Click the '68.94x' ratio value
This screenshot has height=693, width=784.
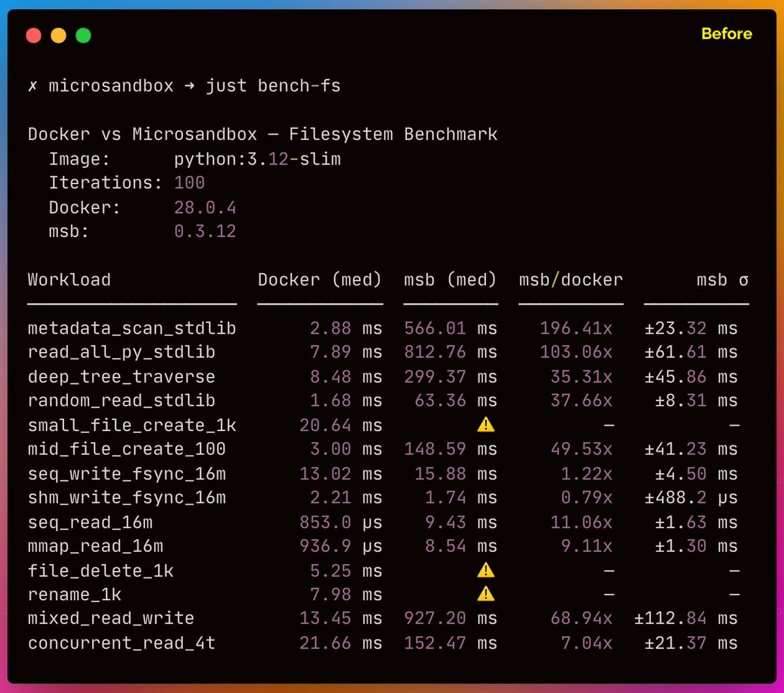pos(581,619)
